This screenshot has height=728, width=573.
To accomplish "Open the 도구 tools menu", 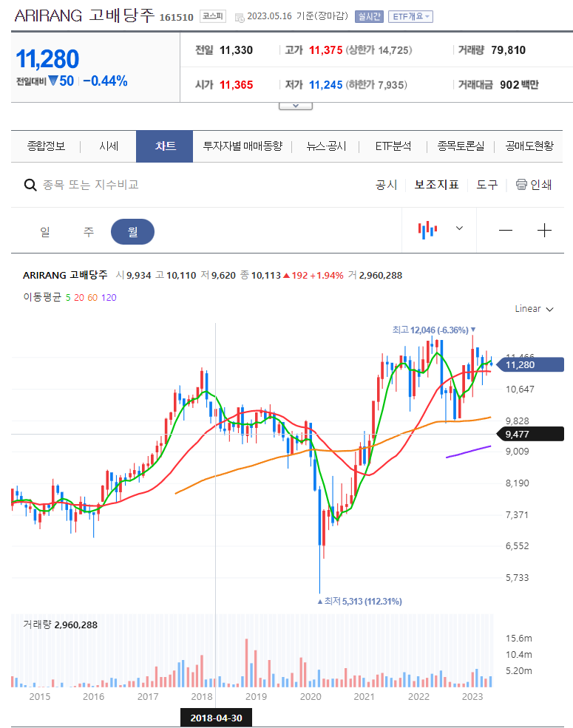I will [487, 185].
